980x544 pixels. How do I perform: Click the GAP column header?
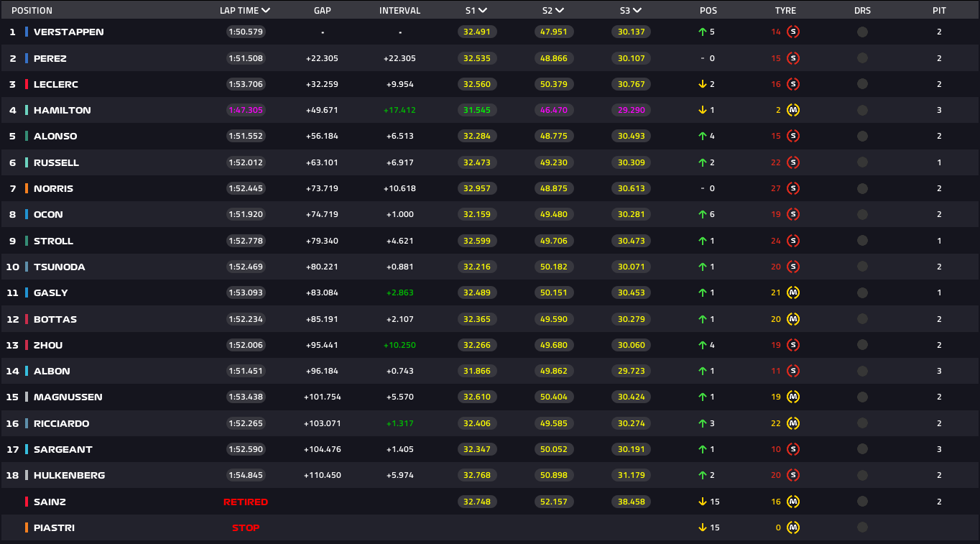pos(323,11)
